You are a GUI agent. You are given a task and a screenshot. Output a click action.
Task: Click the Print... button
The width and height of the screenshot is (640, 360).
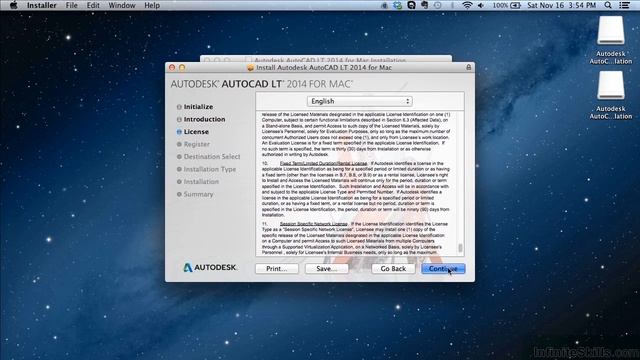point(277,269)
